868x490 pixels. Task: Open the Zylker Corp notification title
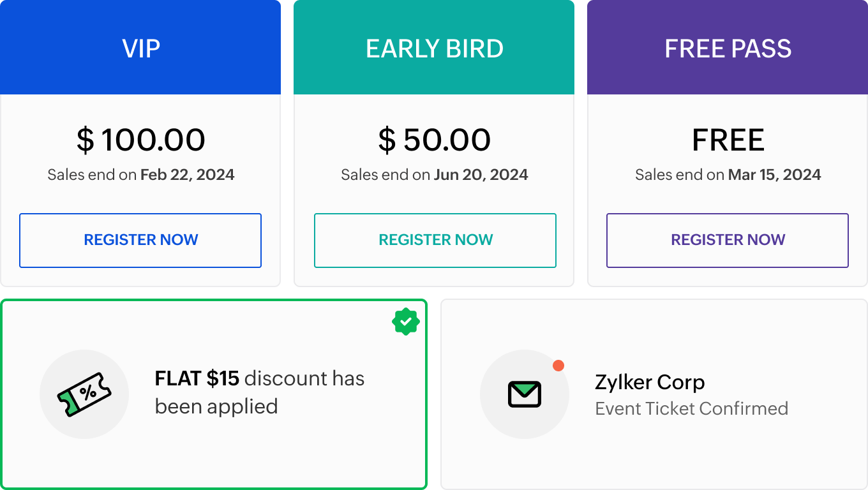tap(650, 382)
